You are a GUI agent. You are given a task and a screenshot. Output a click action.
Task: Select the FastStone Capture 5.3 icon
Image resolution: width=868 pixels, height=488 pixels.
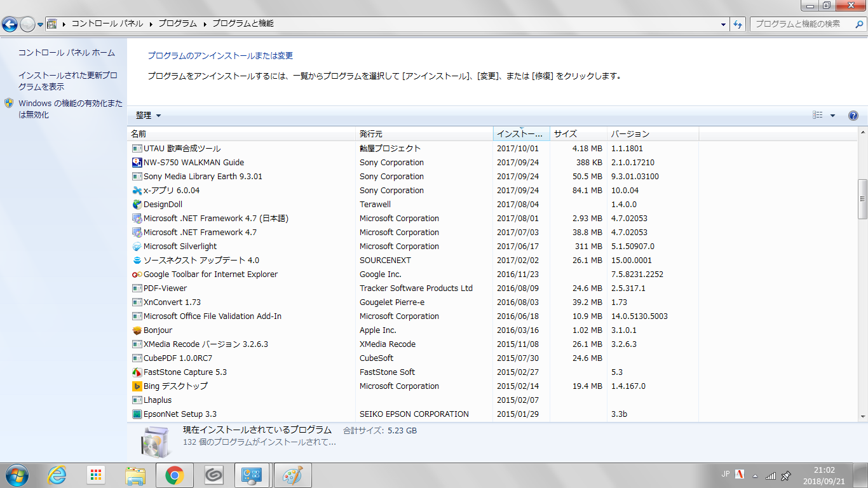(137, 372)
